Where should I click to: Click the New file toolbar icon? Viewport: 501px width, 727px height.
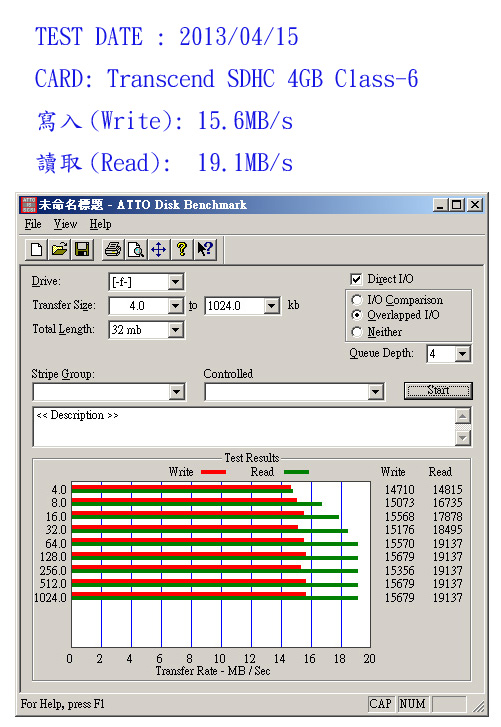[x=37, y=249]
